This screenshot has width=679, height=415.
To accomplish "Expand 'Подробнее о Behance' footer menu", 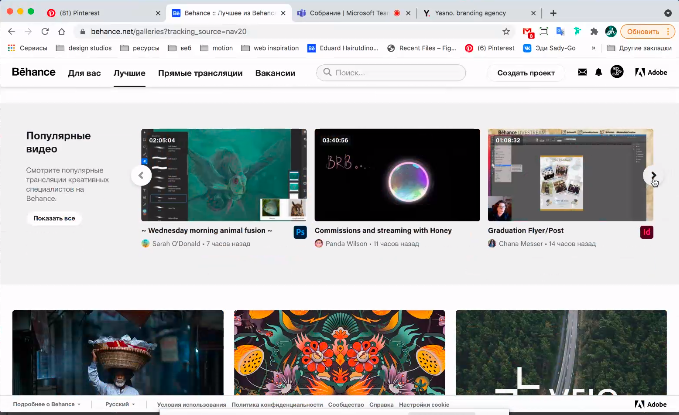I will click(x=52, y=404).
